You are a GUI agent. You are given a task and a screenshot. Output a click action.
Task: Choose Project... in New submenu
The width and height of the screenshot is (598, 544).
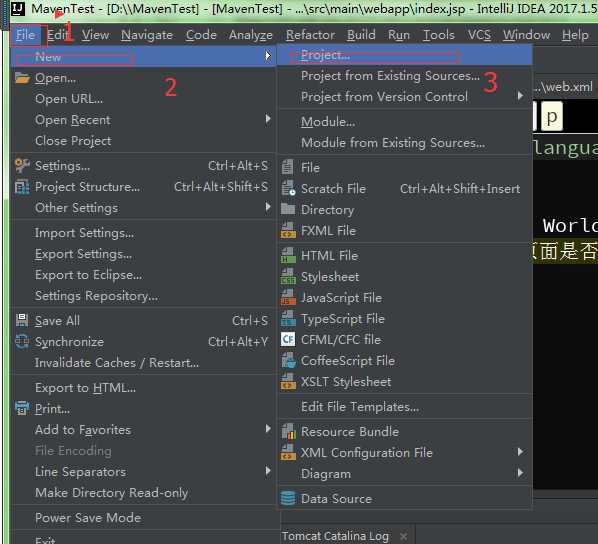point(404,55)
